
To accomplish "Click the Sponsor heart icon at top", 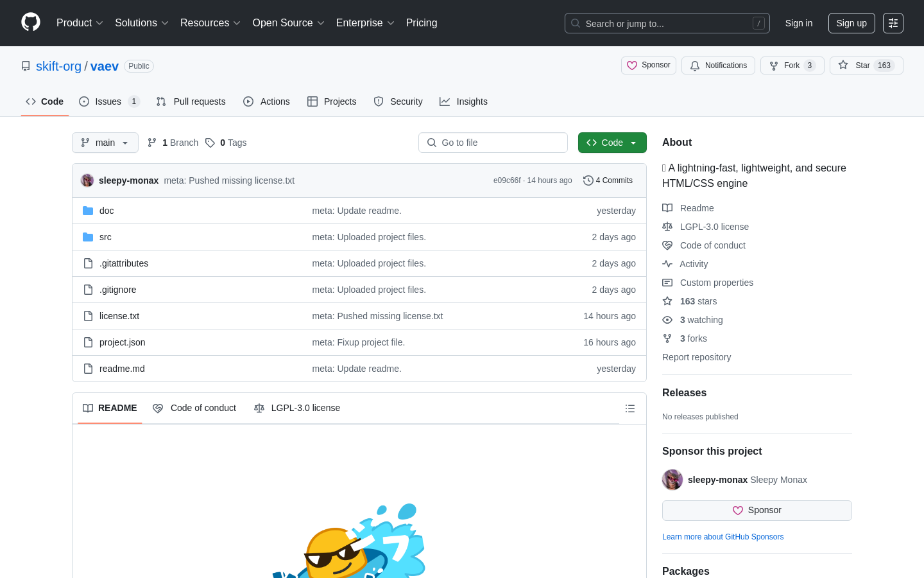I will pyautogui.click(x=632, y=66).
